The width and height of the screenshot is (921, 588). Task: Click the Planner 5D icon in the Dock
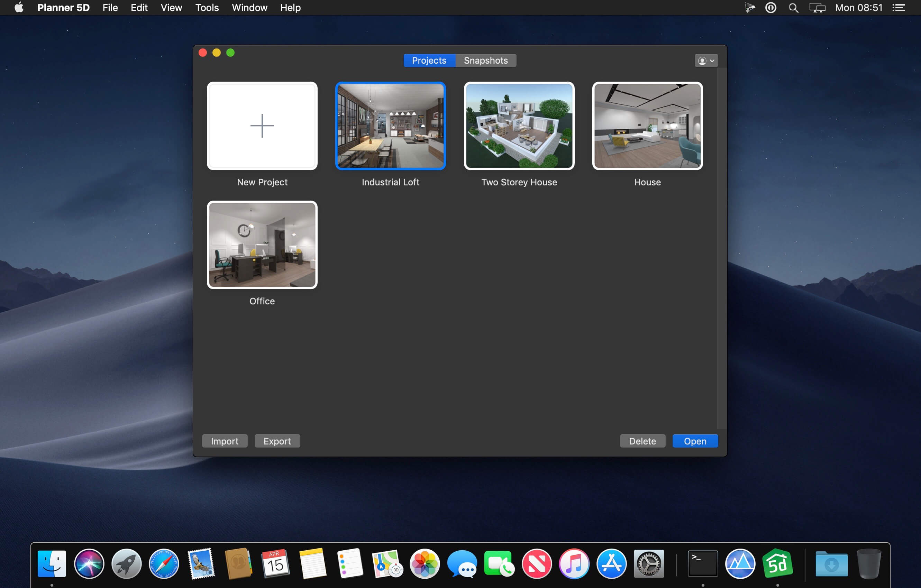777,563
